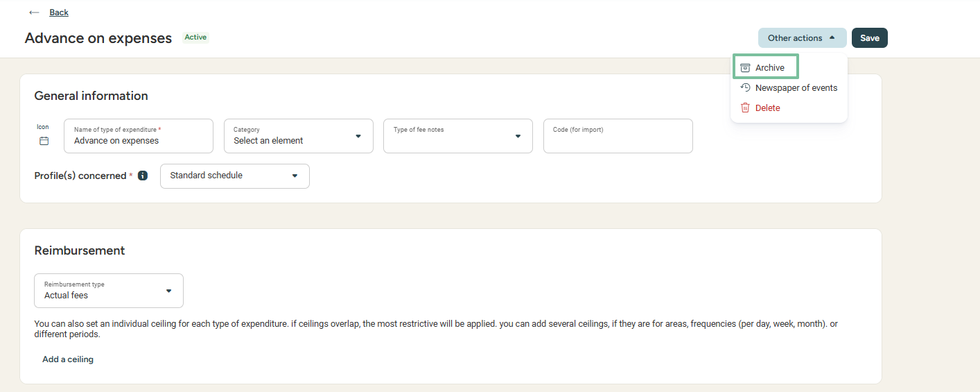Image resolution: width=980 pixels, height=392 pixels.
Task: Click the info icon beside Profile(s) concerned
Action: pos(143,176)
